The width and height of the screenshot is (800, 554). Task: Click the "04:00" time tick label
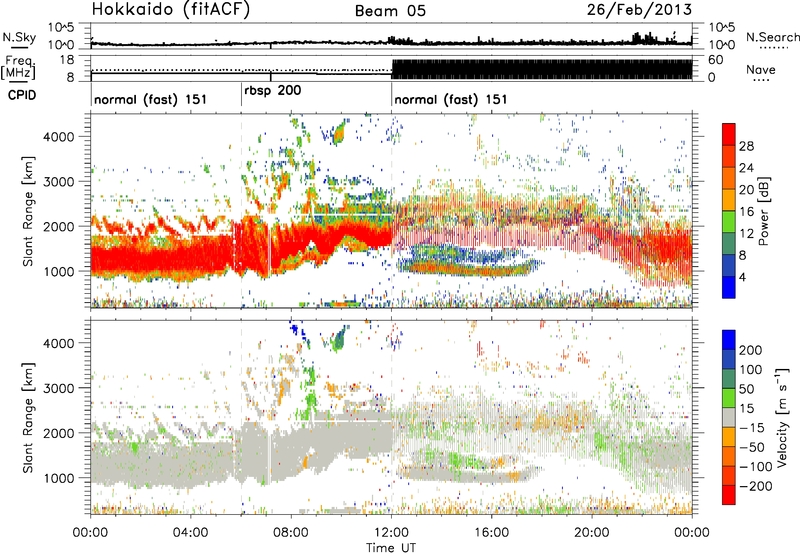tap(190, 533)
